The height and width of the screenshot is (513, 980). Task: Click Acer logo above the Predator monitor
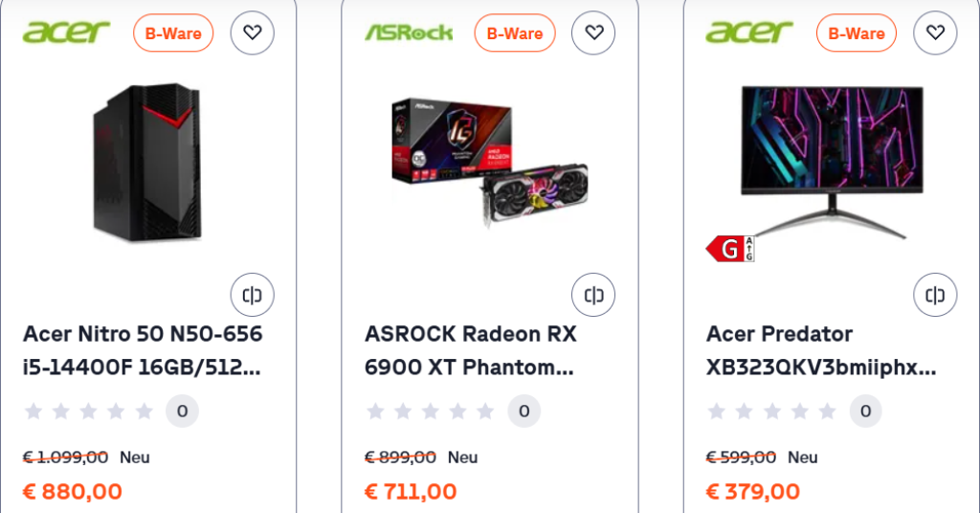[750, 33]
